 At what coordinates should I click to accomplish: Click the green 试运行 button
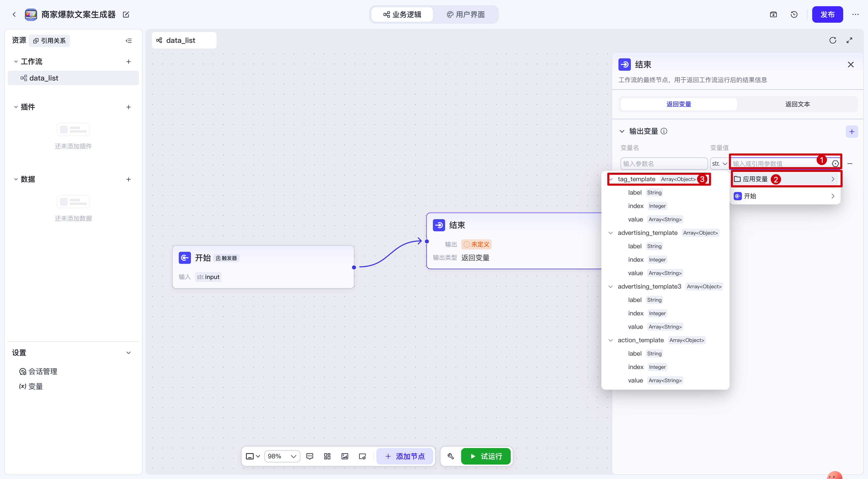click(x=486, y=457)
